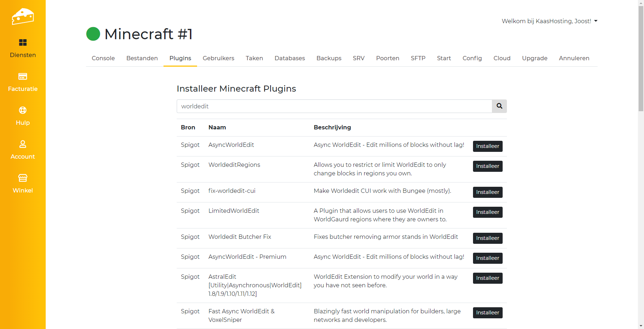The height and width of the screenshot is (329, 644).
Task: Open the Bestanden tab
Action: (x=142, y=58)
